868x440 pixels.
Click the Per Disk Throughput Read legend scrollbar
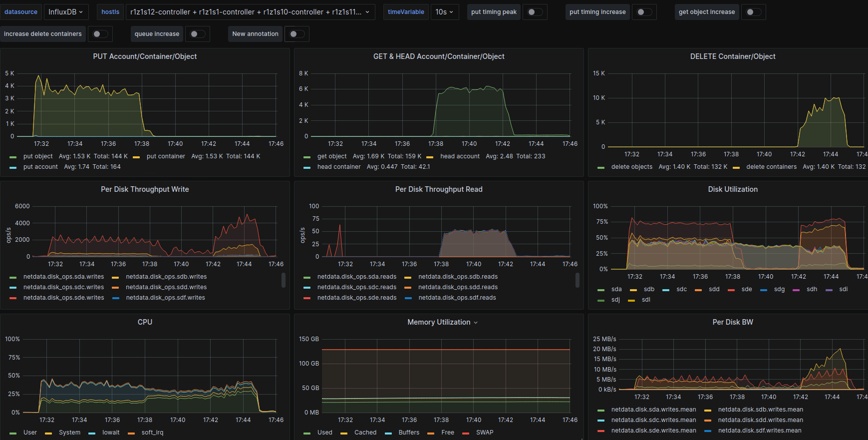click(x=578, y=280)
